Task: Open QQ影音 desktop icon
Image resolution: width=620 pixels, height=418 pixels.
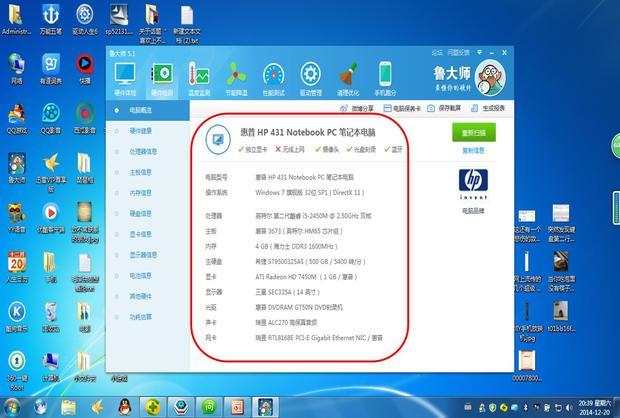Action: (51, 119)
